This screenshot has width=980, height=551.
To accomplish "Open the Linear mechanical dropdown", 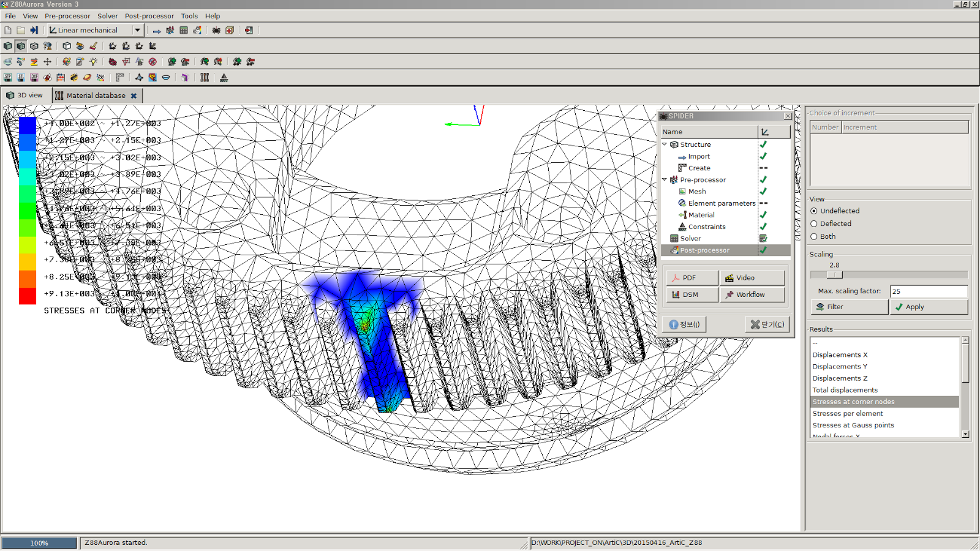I will tap(137, 30).
